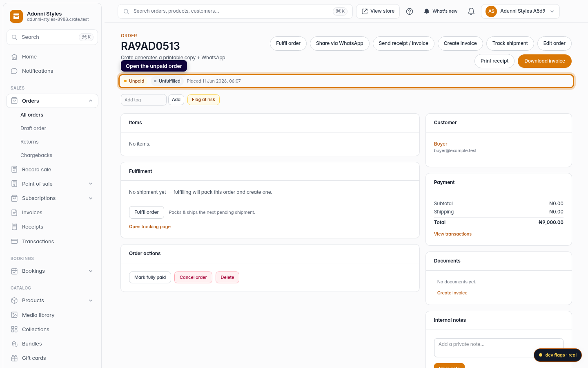Click the Bundles icon

(x=14, y=344)
